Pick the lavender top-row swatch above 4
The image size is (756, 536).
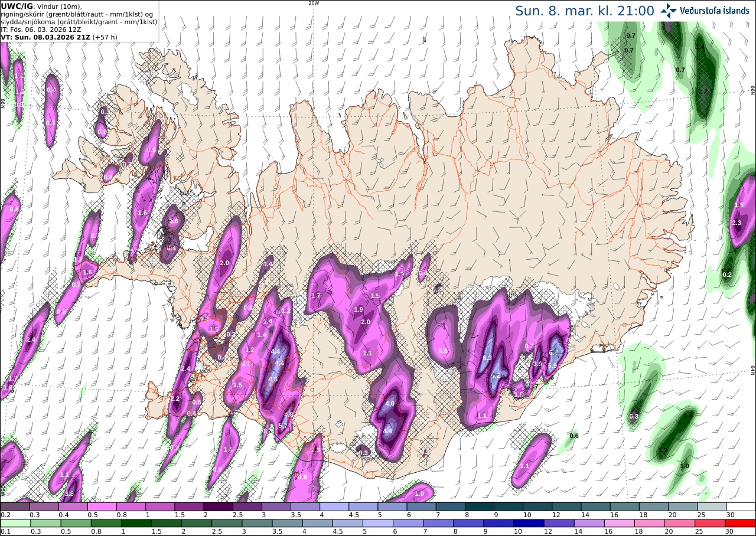[x=334, y=506]
